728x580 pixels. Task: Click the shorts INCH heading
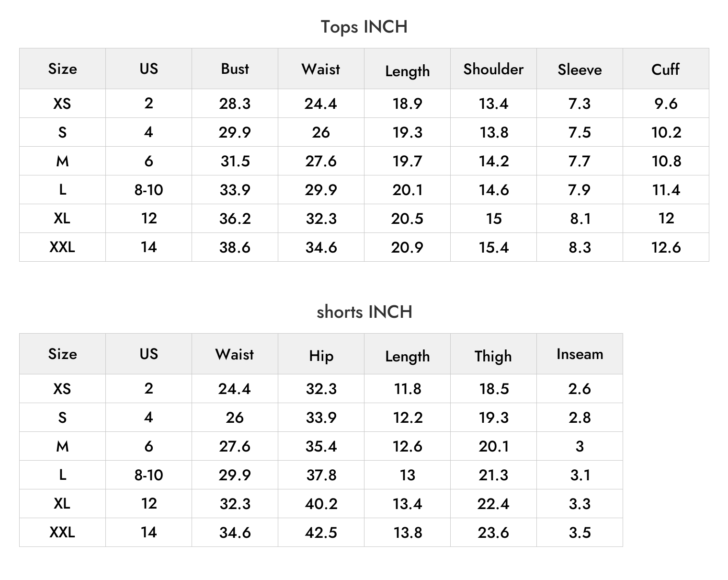click(364, 312)
